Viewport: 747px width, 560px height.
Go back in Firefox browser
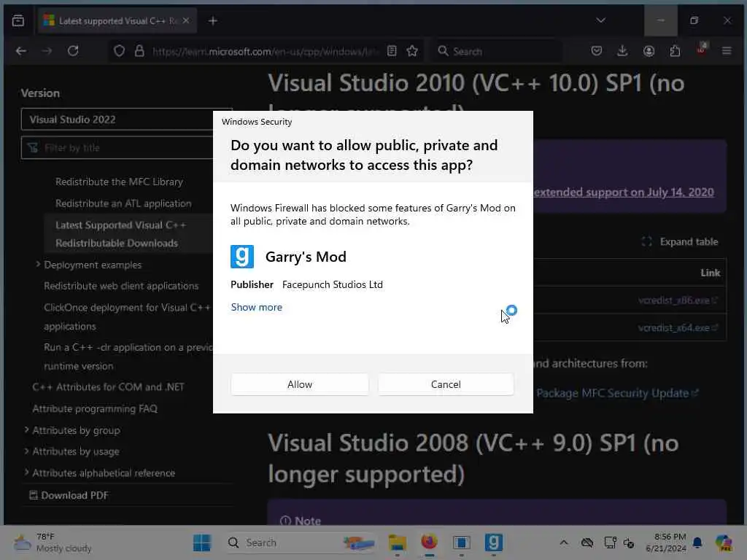tap(21, 51)
